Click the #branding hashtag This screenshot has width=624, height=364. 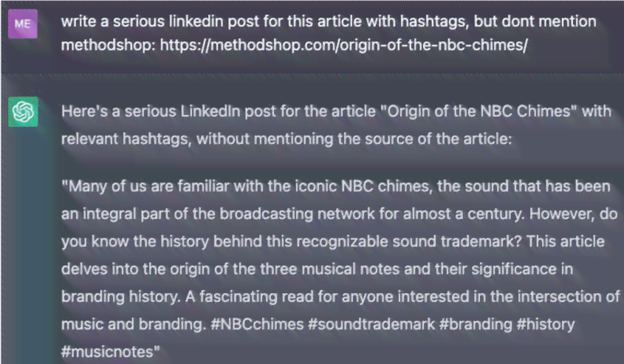pos(476,324)
